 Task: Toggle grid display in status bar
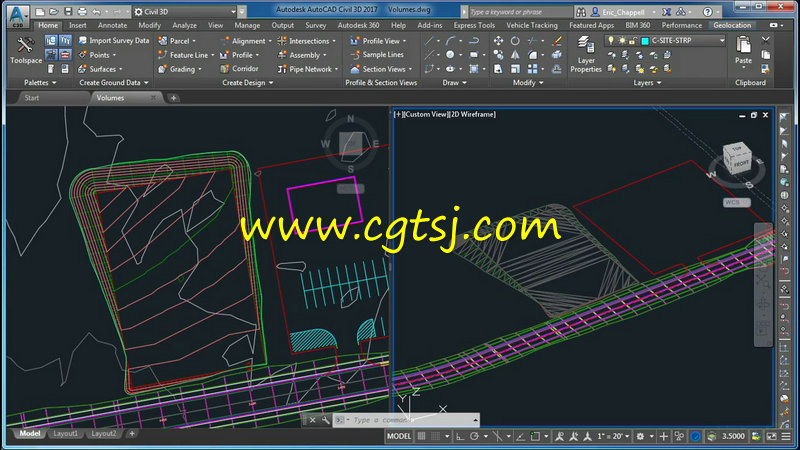tap(421, 436)
